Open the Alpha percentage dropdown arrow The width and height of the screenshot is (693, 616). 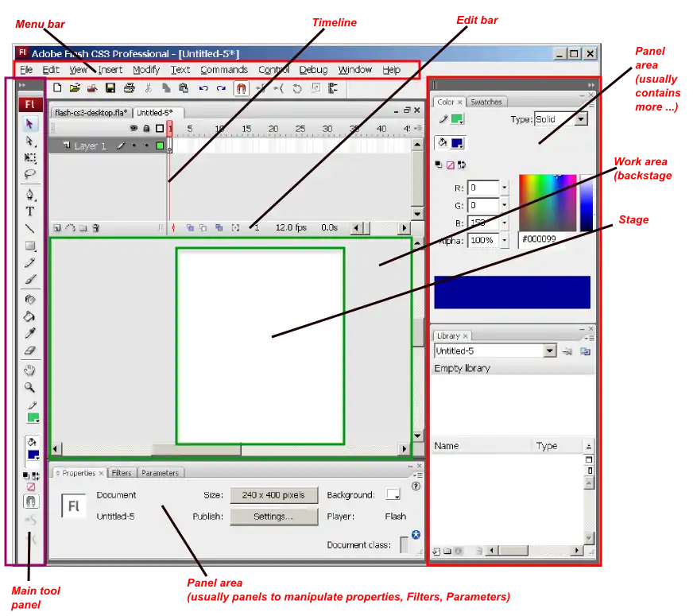[504, 240]
